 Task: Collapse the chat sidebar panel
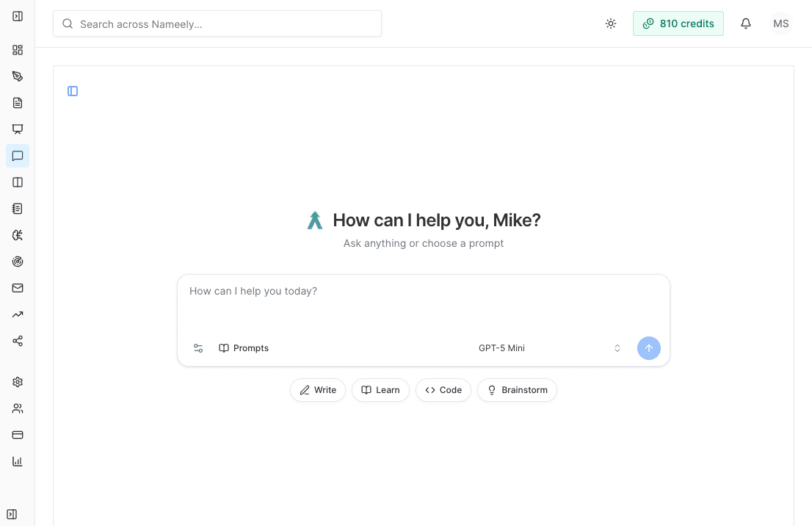click(72, 90)
